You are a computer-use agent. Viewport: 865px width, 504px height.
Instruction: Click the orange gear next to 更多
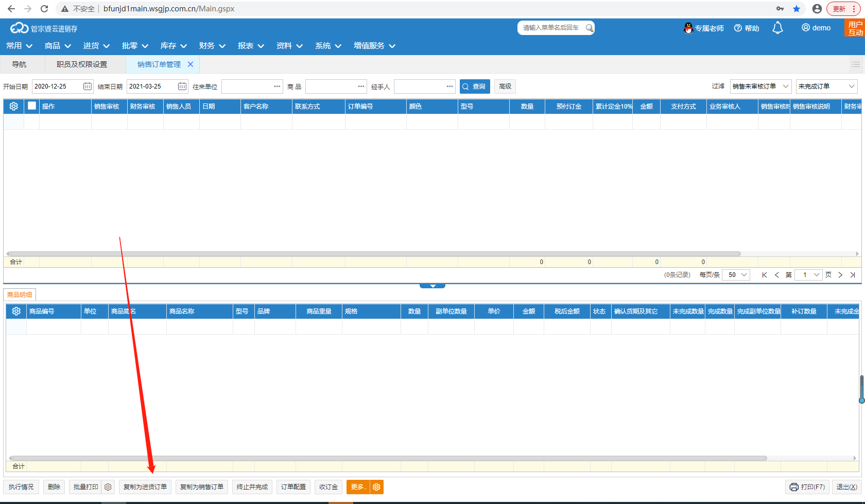coord(376,487)
